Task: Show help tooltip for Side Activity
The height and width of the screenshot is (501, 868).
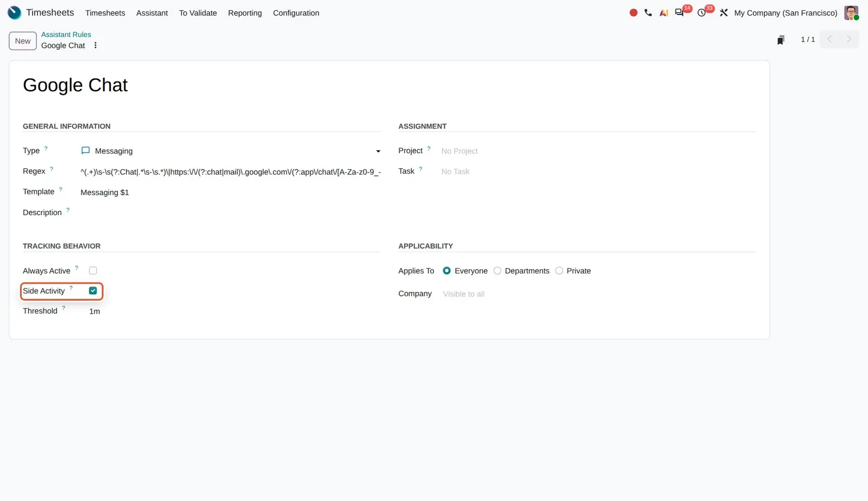Action: [71, 288]
